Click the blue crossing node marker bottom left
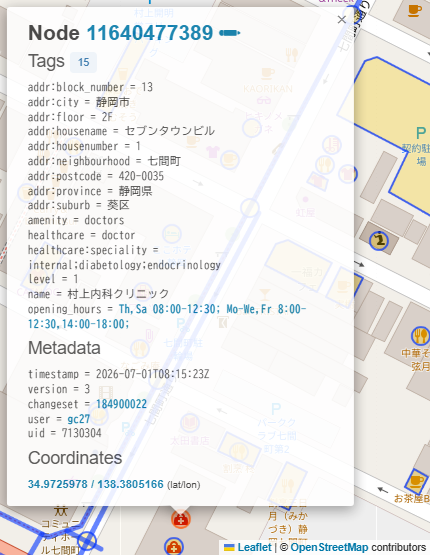Screen dimensions: 430x555 [x=87, y=541]
